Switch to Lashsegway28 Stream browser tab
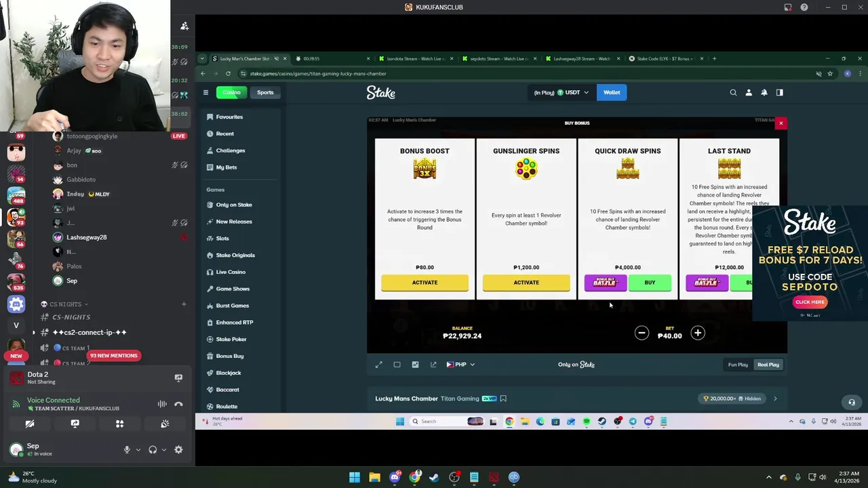The width and height of the screenshot is (868, 488). pos(580,58)
